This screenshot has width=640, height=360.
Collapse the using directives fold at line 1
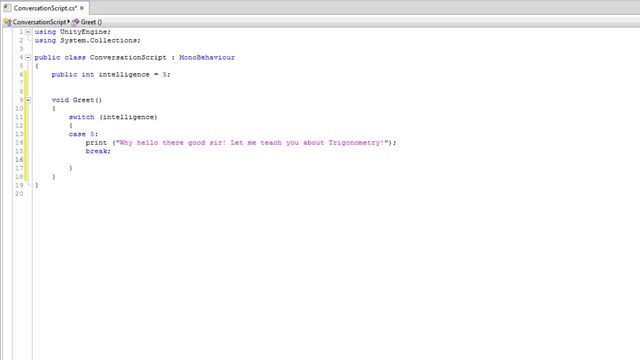pos(28,32)
